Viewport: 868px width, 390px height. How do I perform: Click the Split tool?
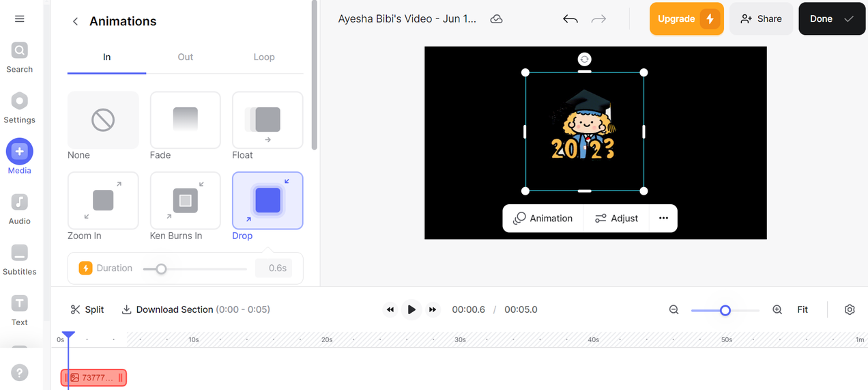pyautogui.click(x=87, y=309)
